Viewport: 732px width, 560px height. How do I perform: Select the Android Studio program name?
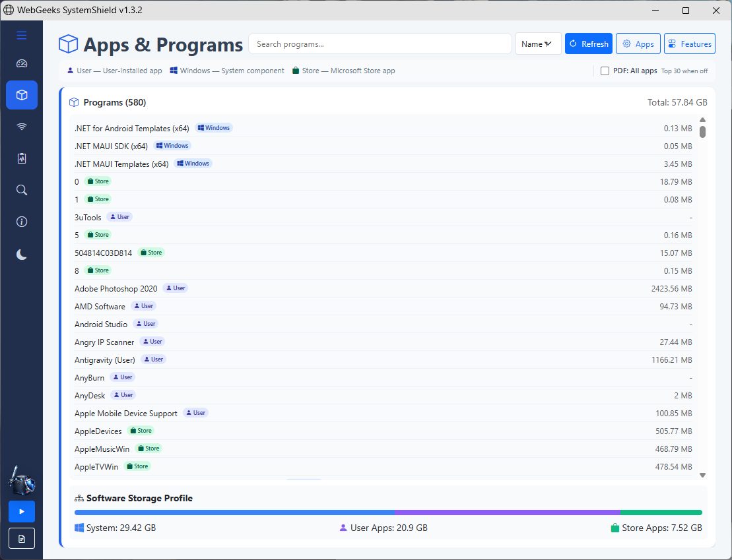click(101, 325)
